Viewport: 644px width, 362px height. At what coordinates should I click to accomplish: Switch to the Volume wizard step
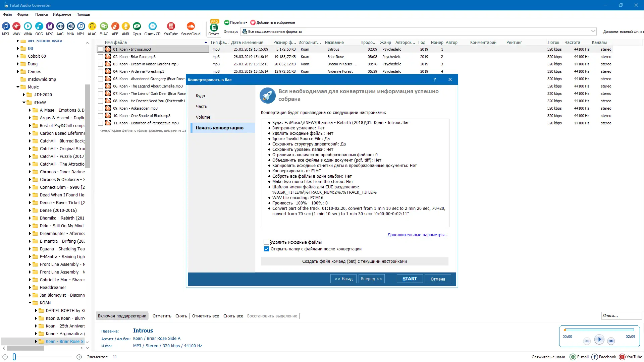(x=203, y=117)
